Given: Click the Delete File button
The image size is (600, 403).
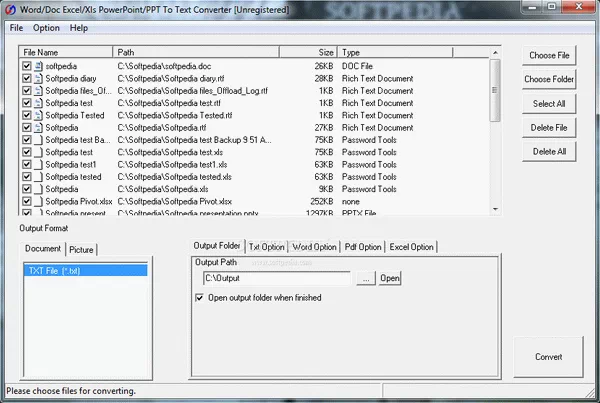Looking at the screenshot, I should tap(549, 128).
